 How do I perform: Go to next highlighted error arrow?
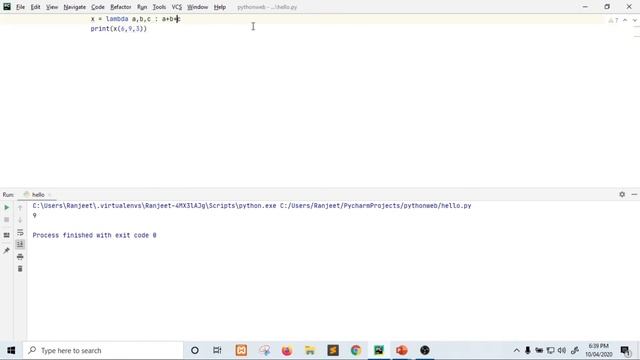point(635,20)
